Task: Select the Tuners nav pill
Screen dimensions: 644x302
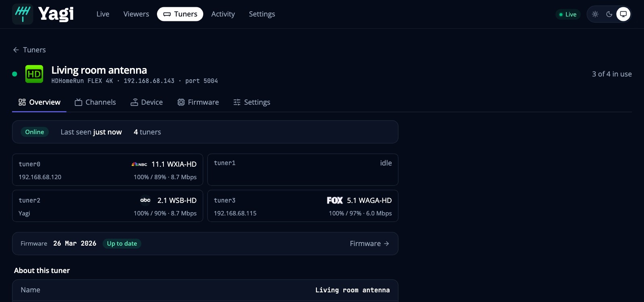Action: tap(180, 14)
